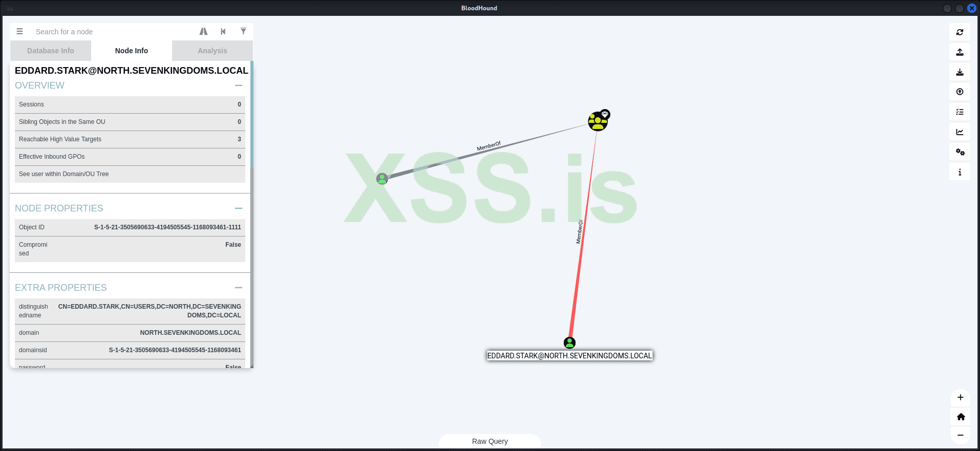Click the EDDARD.STARK node label in graph
Screen dimensions: 980x451
pyautogui.click(x=569, y=356)
